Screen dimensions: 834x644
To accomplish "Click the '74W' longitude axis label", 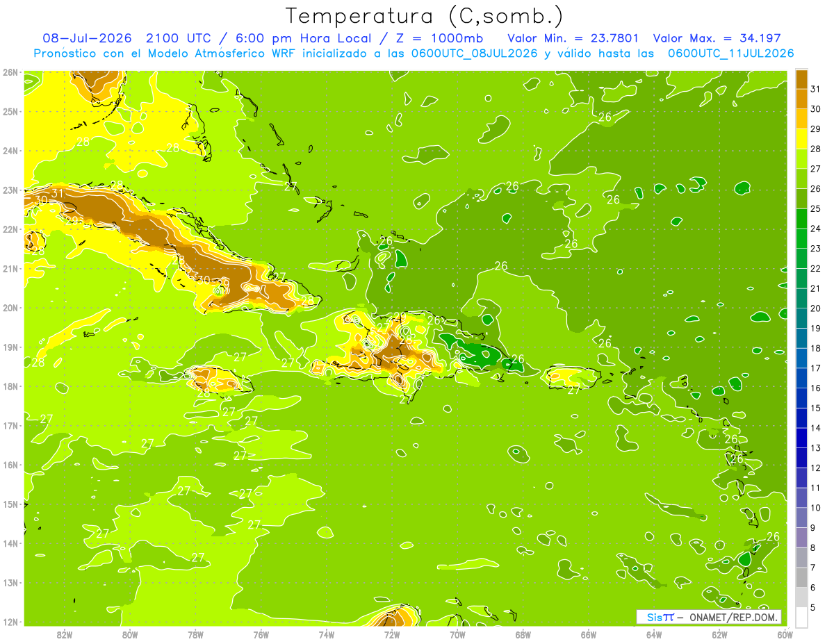I will [326, 634].
